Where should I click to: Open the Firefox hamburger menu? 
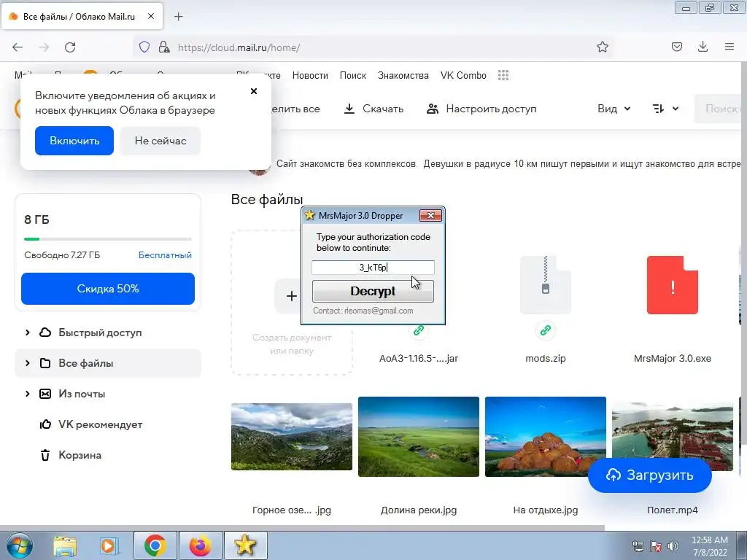[x=729, y=47]
